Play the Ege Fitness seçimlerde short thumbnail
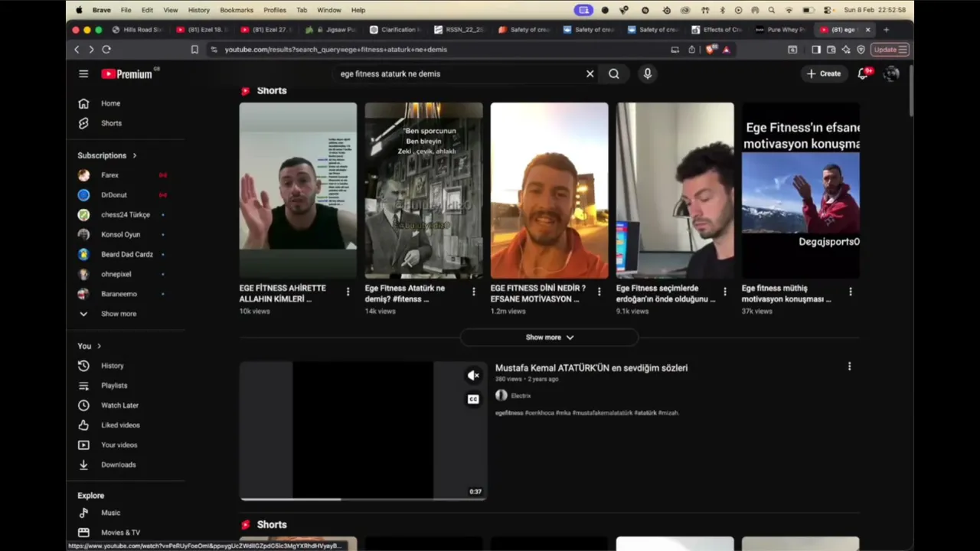This screenshot has height=551, width=980. click(675, 191)
